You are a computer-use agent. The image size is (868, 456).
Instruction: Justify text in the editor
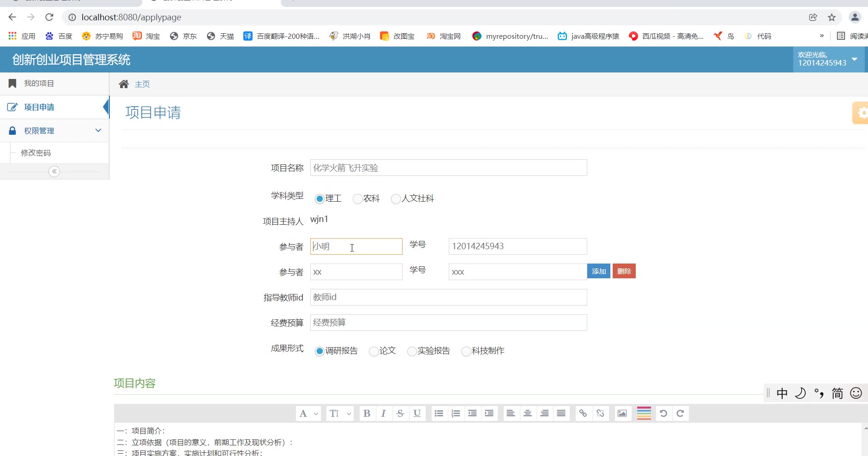561,414
